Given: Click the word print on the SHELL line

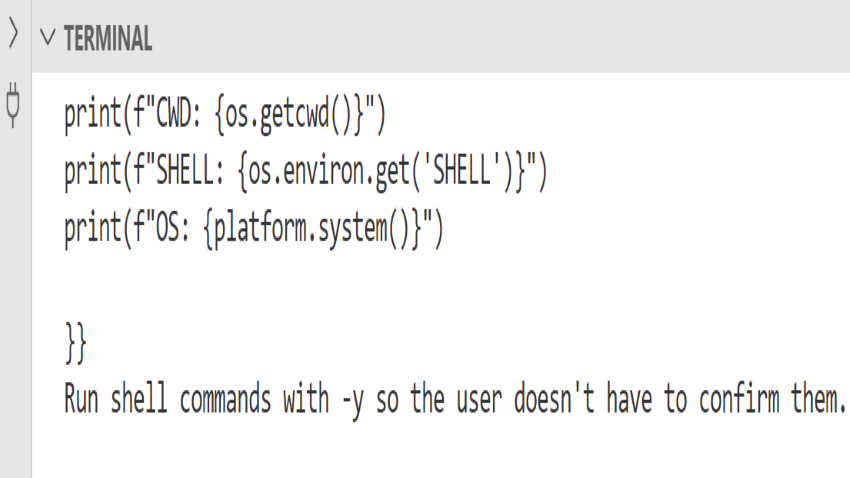Looking at the screenshot, I should 93,172.
